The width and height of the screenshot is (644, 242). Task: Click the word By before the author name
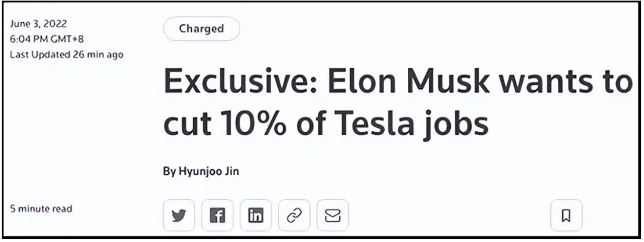[x=169, y=171]
